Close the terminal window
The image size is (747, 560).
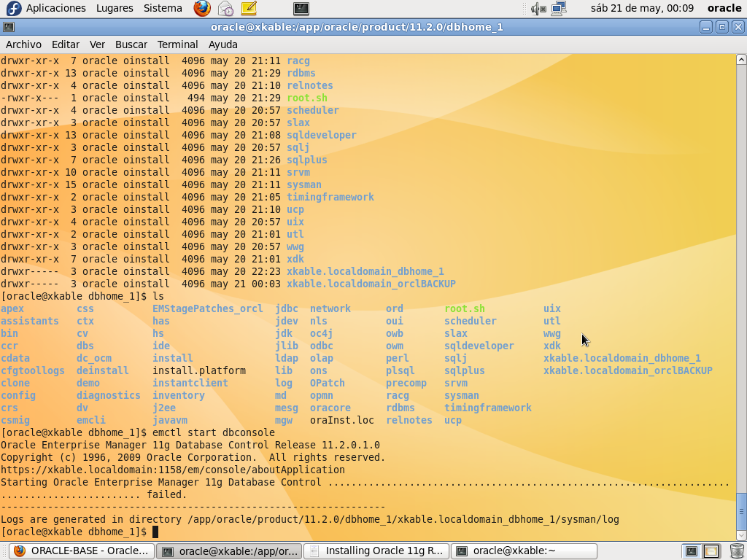(738, 27)
